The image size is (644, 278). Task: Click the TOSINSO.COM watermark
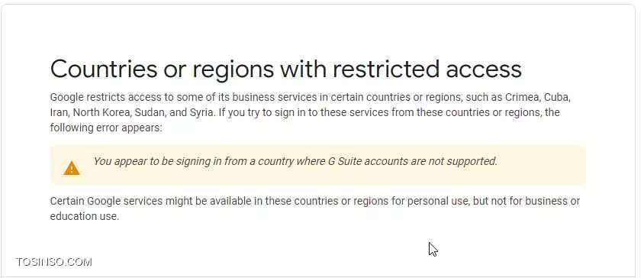coord(54,262)
